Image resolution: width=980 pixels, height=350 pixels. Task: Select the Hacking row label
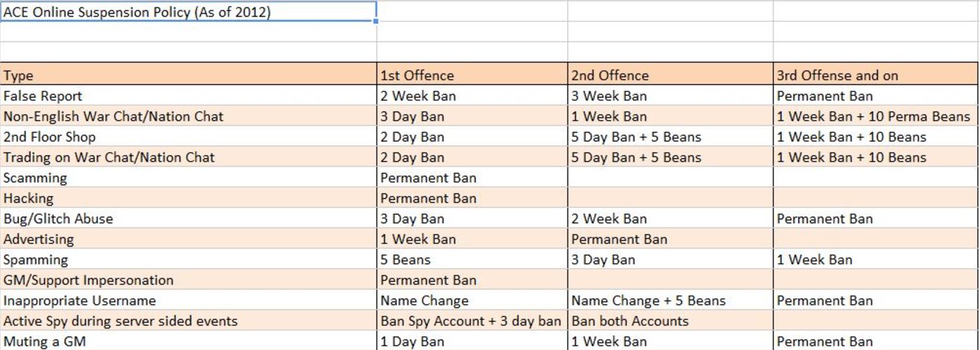189,198
